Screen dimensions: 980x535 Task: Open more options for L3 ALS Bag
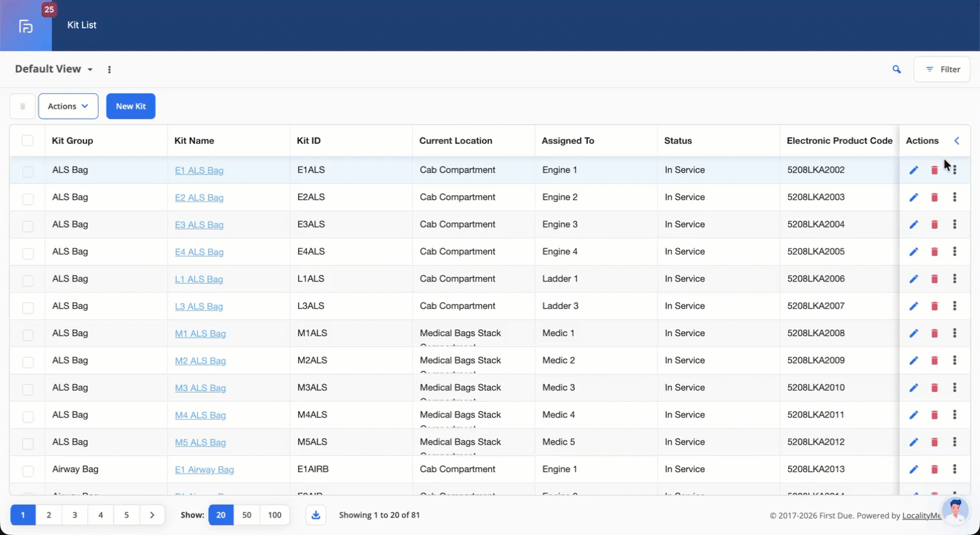954,306
